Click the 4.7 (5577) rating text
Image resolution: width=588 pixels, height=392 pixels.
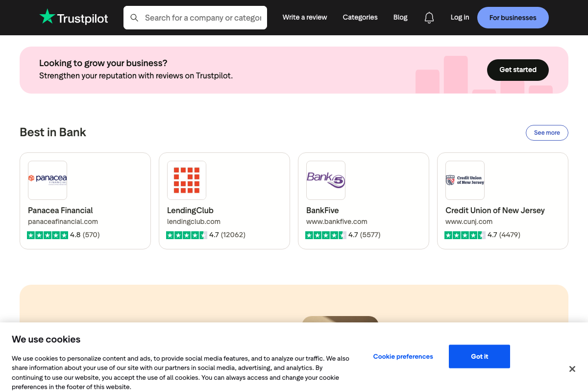[365, 235]
